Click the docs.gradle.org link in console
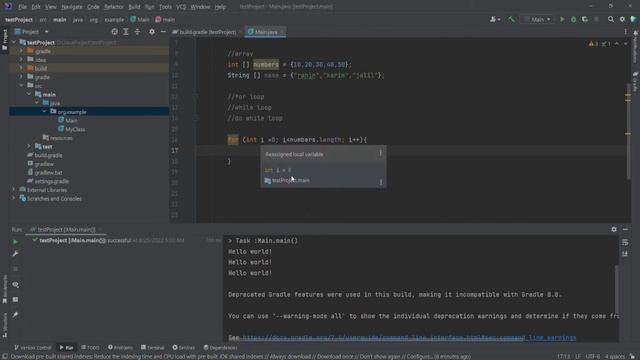The height and width of the screenshot is (360, 640). coord(409,338)
